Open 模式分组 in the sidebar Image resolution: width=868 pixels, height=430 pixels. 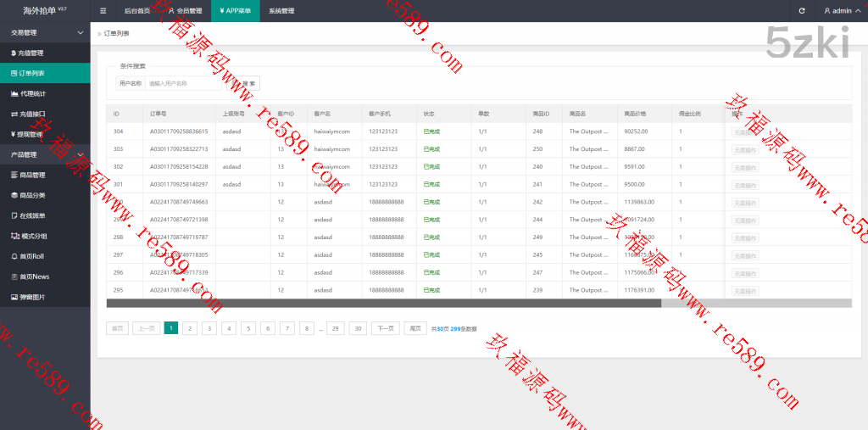pyautogui.click(x=32, y=236)
